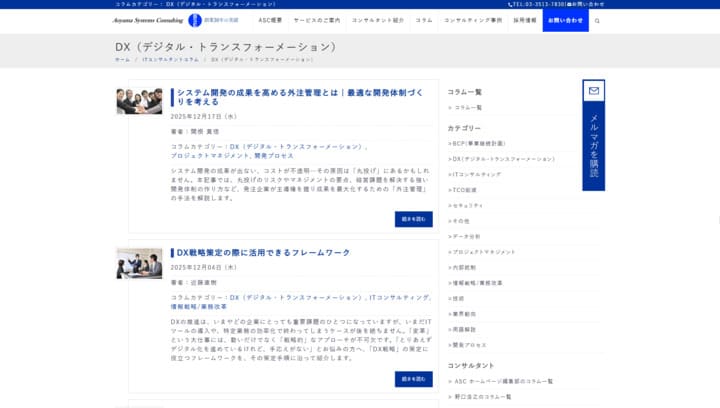This screenshot has height=408, width=720.
Task: Select the コラム menu item
Action: [x=424, y=20]
